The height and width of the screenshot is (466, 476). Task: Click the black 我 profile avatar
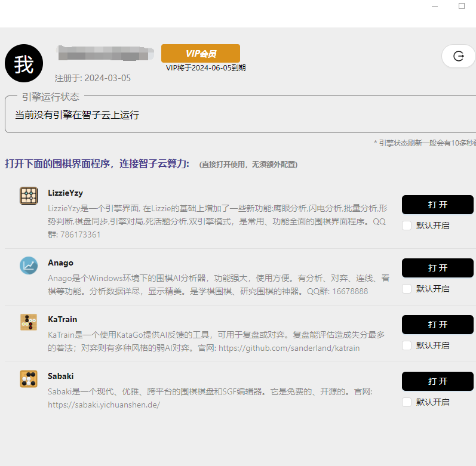coord(24,63)
